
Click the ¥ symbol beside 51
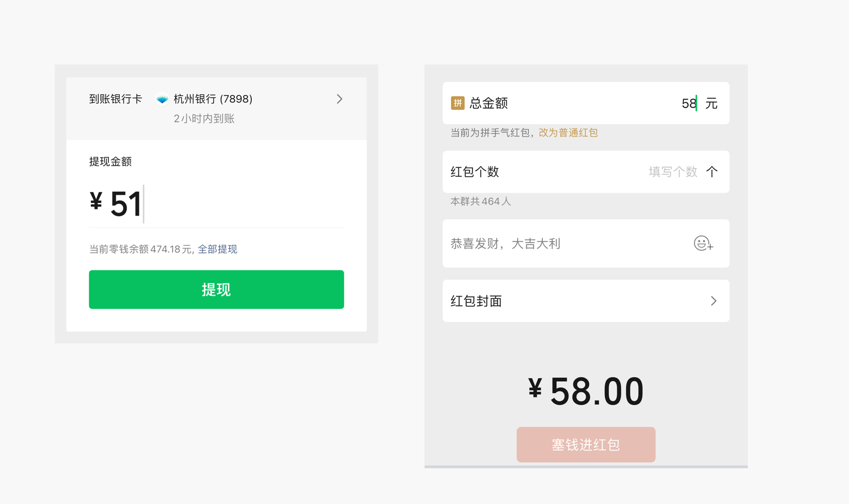pos(96,201)
